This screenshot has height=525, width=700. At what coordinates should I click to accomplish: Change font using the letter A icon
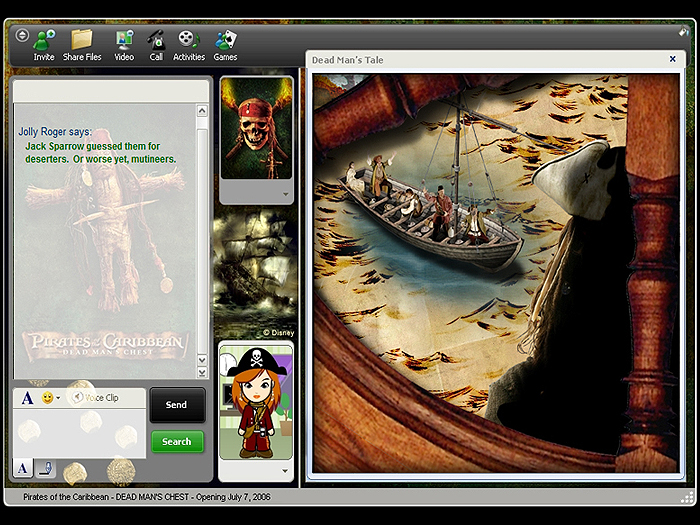[27, 397]
